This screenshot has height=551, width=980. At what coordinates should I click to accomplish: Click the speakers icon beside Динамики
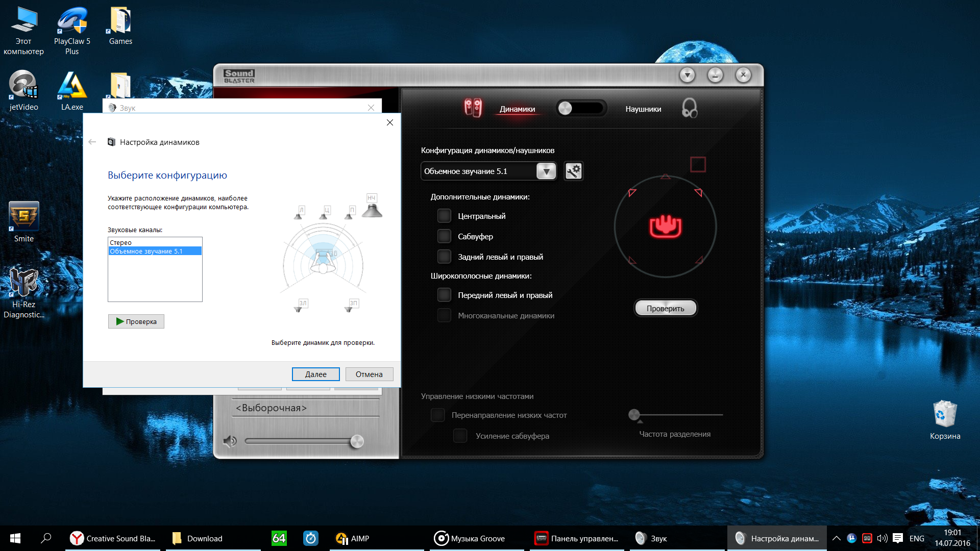[x=473, y=108]
